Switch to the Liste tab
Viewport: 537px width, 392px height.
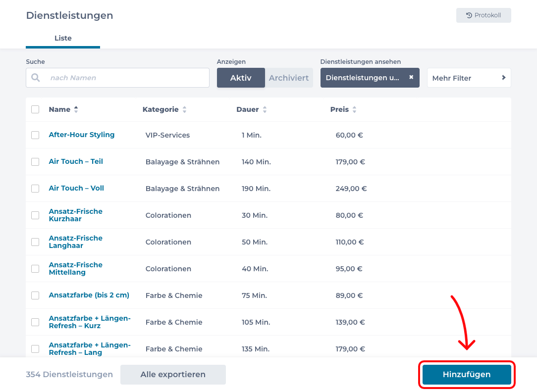63,38
